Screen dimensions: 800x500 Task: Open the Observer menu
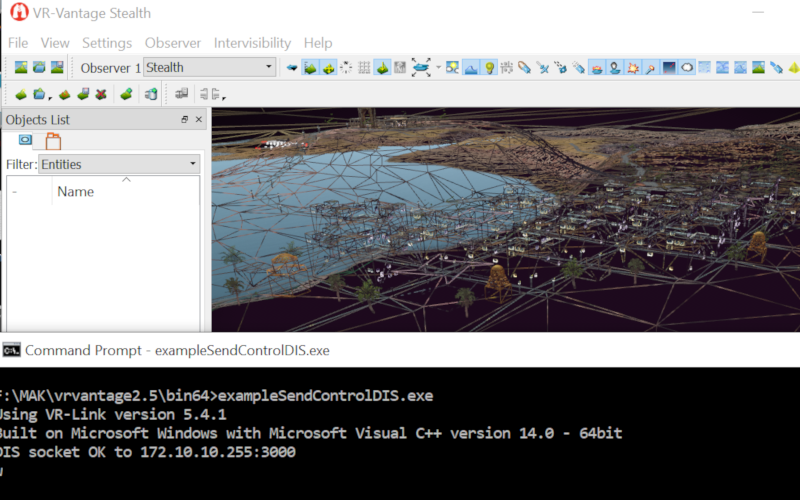[x=173, y=43]
